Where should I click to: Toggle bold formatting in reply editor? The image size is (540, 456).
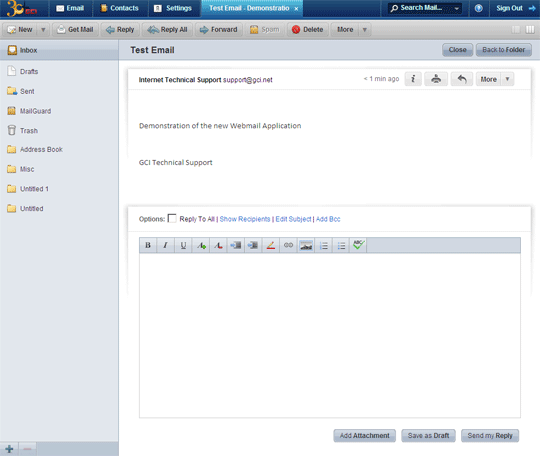[x=148, y=245]
